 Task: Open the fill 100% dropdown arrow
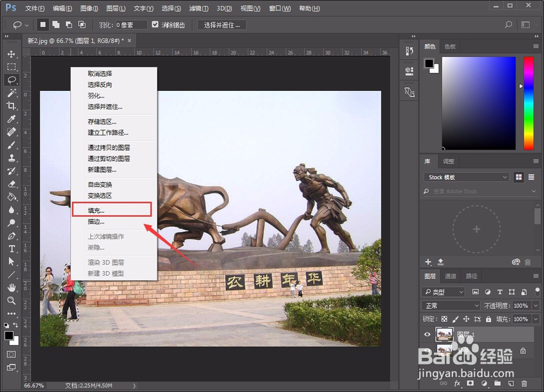click(536, 319)
